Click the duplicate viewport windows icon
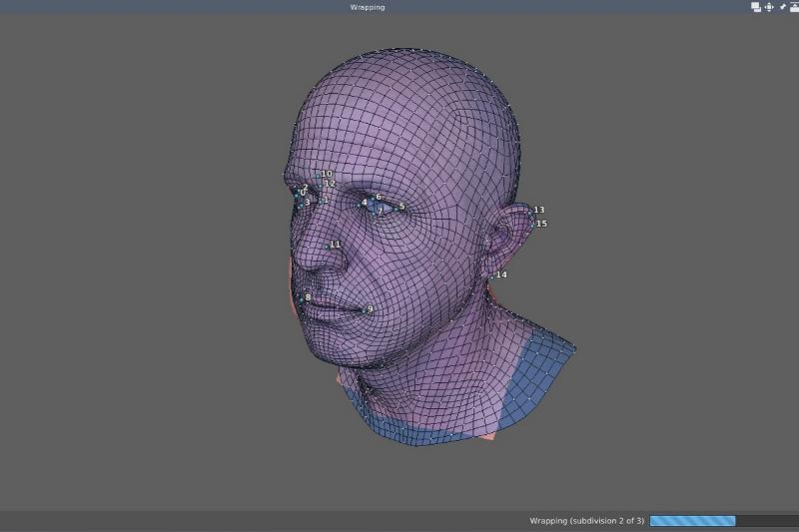 [756, 7]
